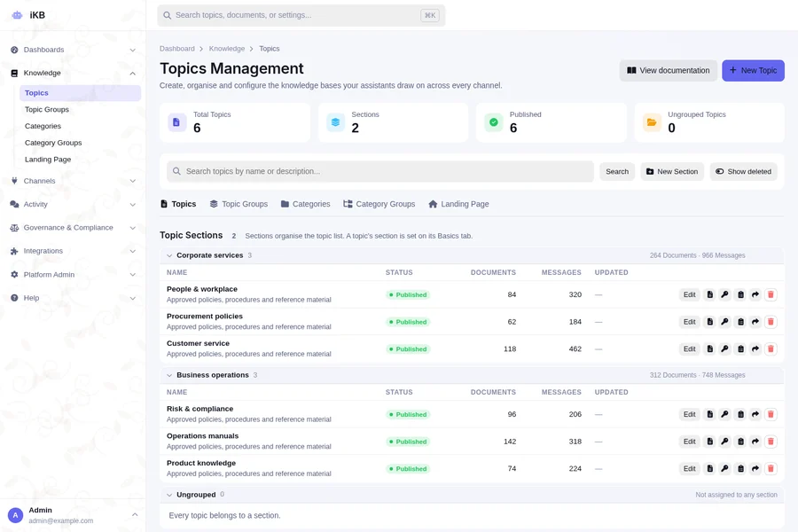Collapse the Corporate services section
Screen dimensions: 798x532
click(x=169, y=255)
